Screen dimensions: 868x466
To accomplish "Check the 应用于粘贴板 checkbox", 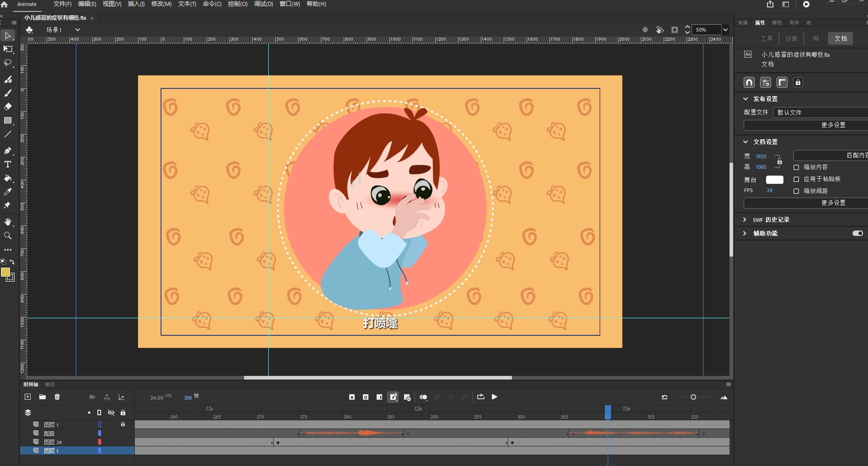I will [796, 179].
